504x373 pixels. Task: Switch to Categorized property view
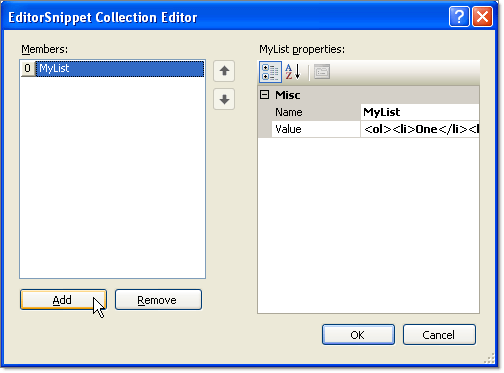pyautogui.click(x=270, y=72)
